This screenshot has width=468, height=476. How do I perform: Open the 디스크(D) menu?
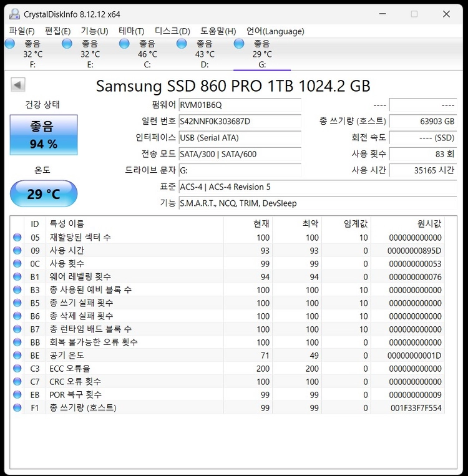172,31
